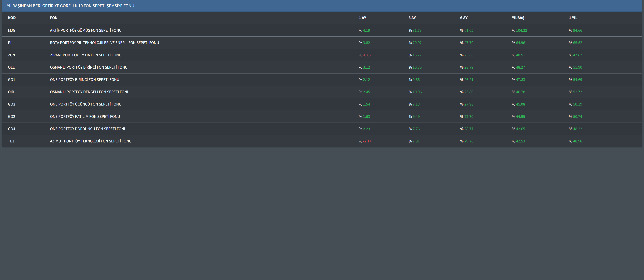Screen dimensions: 644x280
Task: Select the ZCN fund code
Action: click(x=11, y=55)
